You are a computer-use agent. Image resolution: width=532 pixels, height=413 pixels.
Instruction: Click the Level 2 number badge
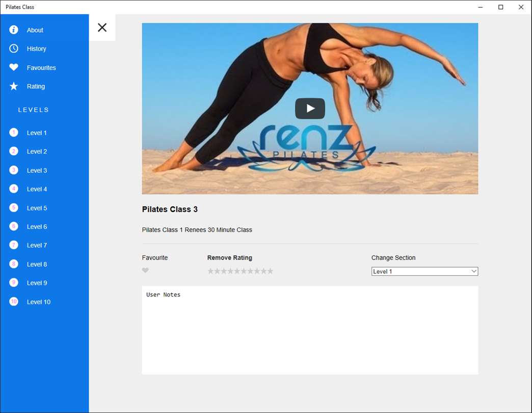click(14, 151)
